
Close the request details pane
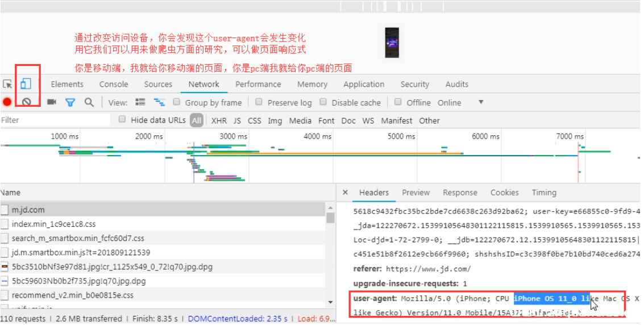point(346,193)
